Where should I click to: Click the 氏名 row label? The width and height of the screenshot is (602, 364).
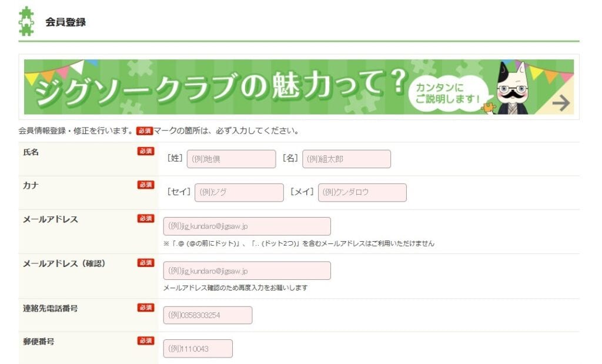point(31,152)
